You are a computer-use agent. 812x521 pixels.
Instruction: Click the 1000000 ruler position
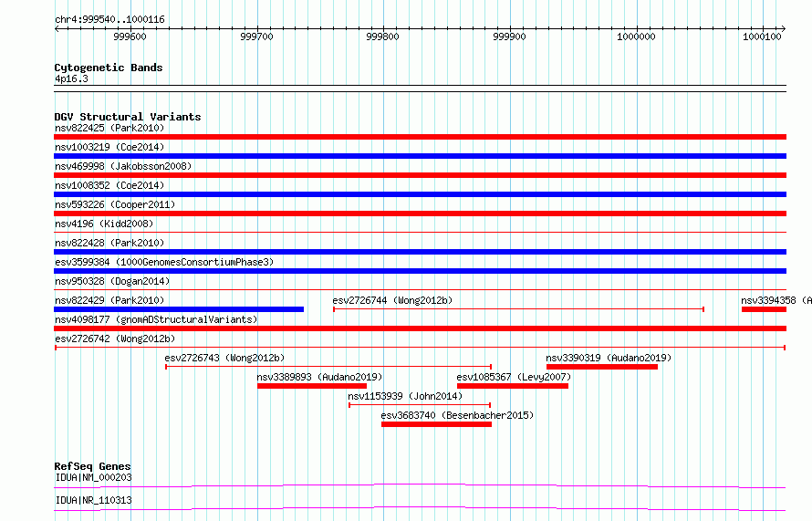click(636, 36)
